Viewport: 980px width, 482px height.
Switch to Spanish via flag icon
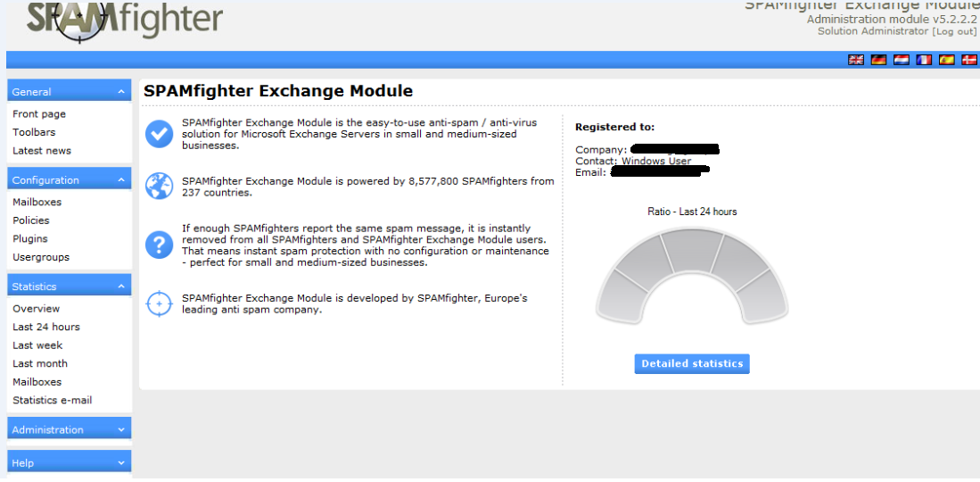pos(946,60)
